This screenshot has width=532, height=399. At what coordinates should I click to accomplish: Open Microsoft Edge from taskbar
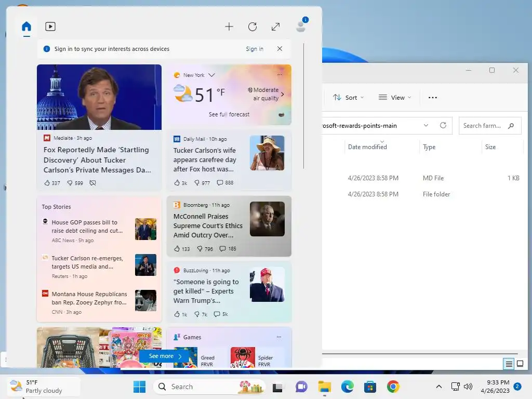click(348, 387)
